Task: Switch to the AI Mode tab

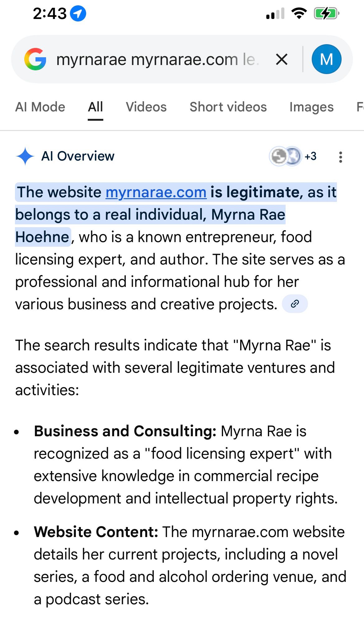Action: click(x=40, y=107)
